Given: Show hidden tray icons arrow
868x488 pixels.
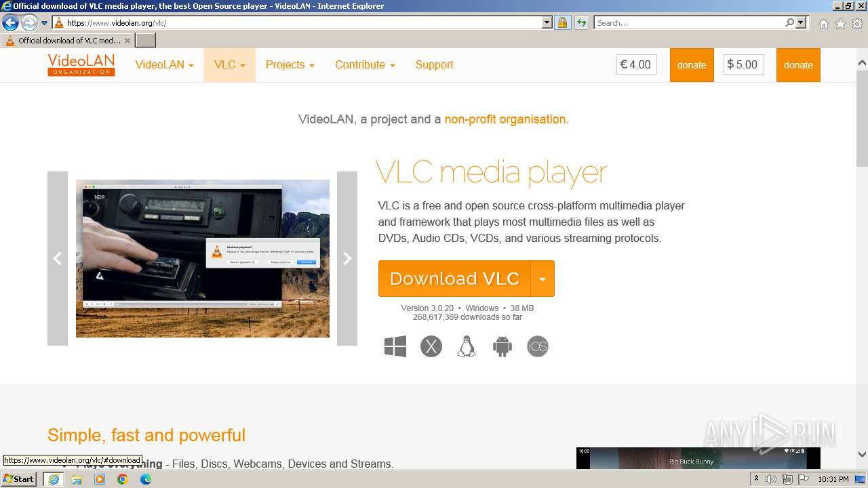Looking at the screenshot, I should point(757,479).
